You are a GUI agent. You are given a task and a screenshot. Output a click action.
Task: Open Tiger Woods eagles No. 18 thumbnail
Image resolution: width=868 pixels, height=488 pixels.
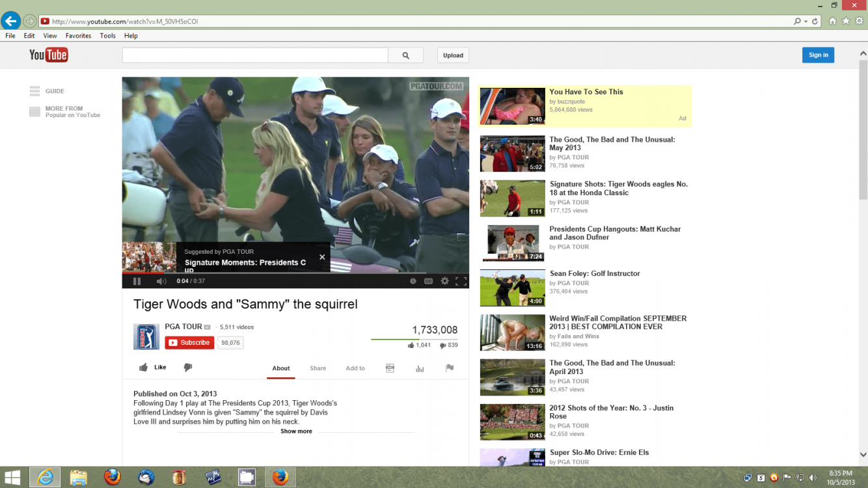pos(513,198)
